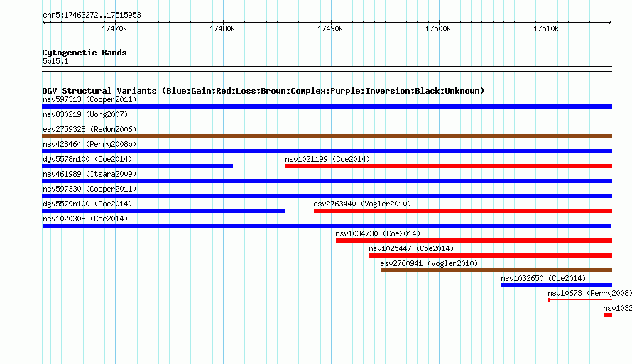
Task: Click the chr5:17463272..17515953 coordinate label
Action: pyautogui.click(x=92, y=15)
